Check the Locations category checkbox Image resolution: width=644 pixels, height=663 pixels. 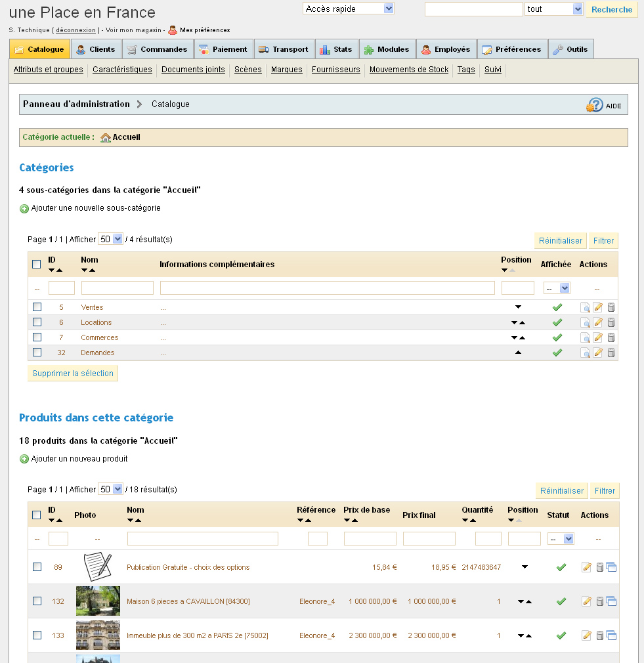tap(37, 322)
